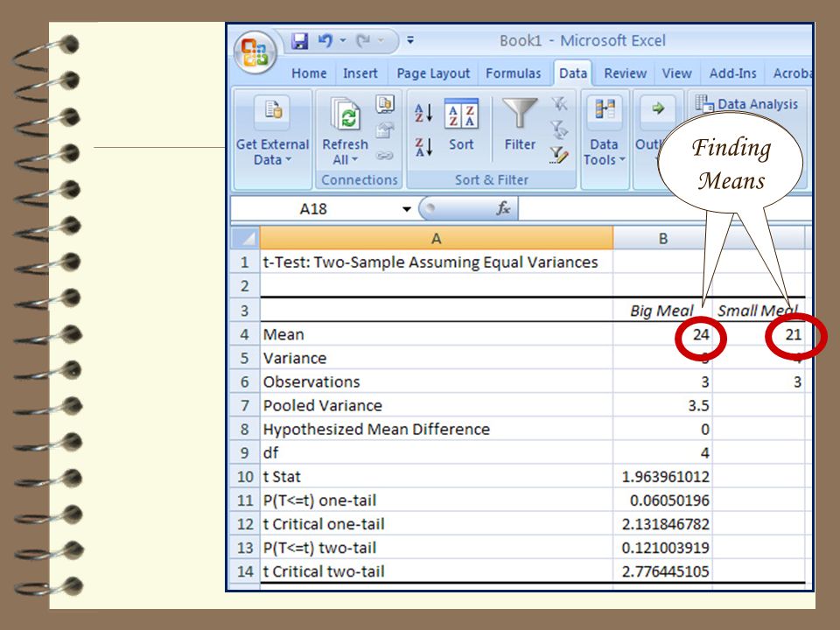Open the Sort dialog button
The width and height of the screenshot is (840, 630).
(461, 127)
